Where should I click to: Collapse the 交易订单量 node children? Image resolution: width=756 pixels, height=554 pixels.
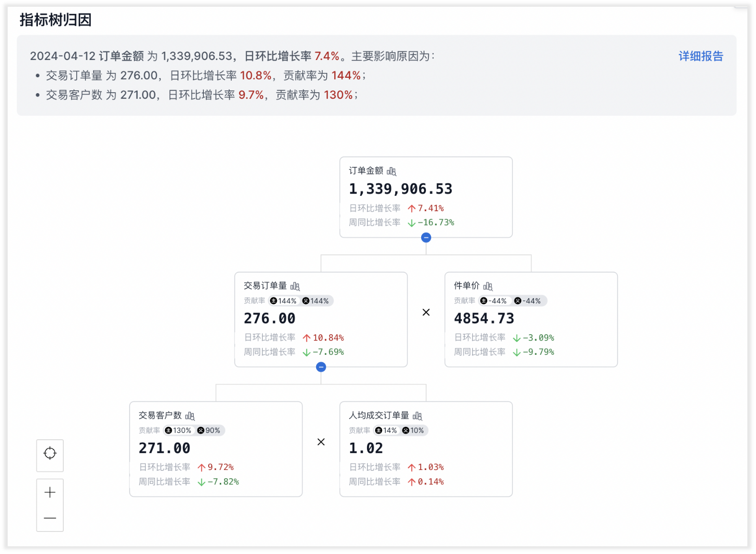(x=321, y=367)
